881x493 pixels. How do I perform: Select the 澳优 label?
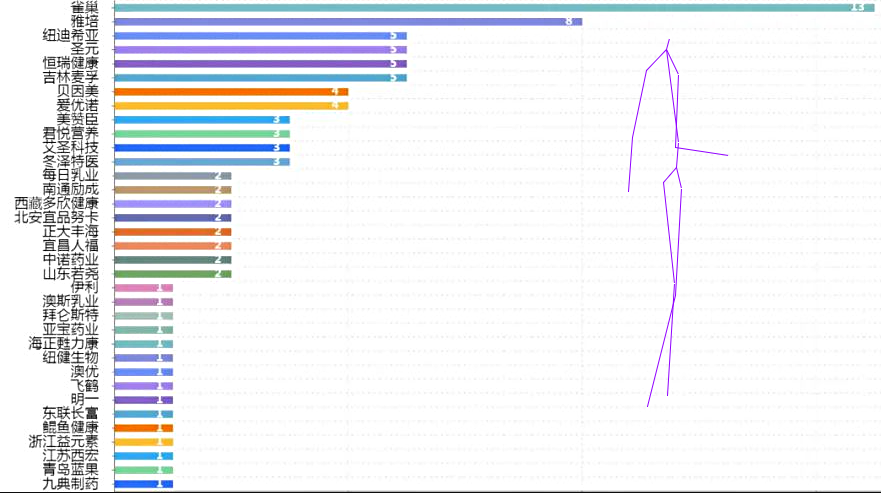(x=84, y=372)
